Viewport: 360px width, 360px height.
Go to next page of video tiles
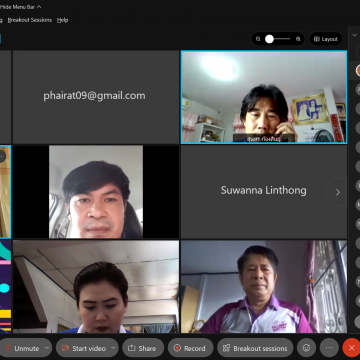tap(337, 192)
